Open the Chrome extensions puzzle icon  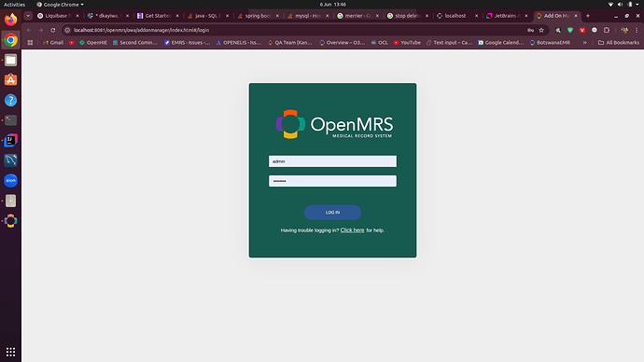tap(607, 30)
